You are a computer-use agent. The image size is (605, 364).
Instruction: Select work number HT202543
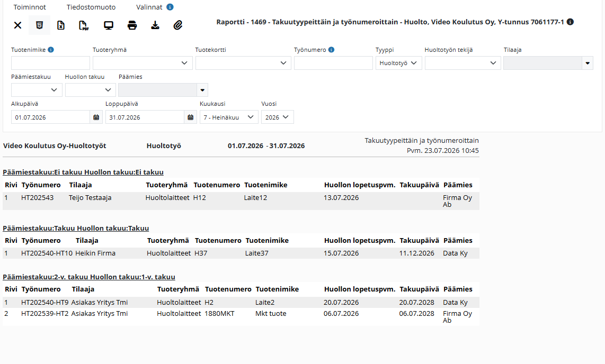38,197
